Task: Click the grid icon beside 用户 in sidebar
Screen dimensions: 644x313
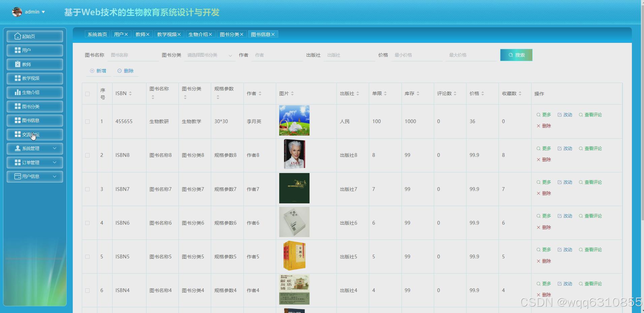Action: pyautogui.click(x=18, y=50)
